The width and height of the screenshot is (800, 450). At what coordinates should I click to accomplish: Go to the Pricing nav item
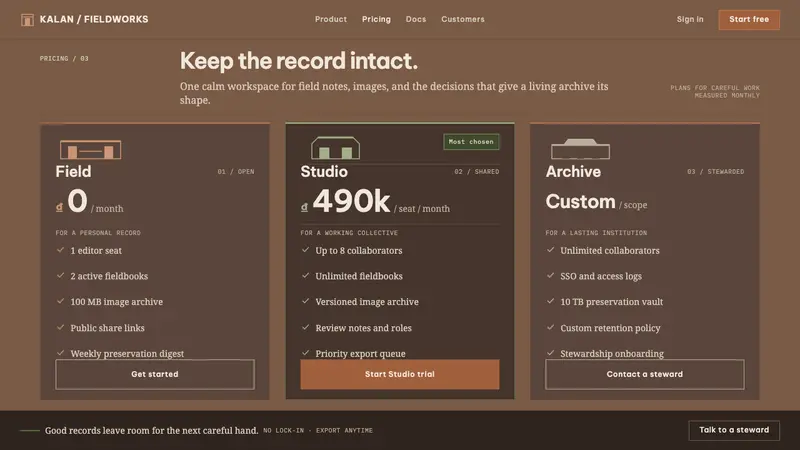tap(376, 19)
